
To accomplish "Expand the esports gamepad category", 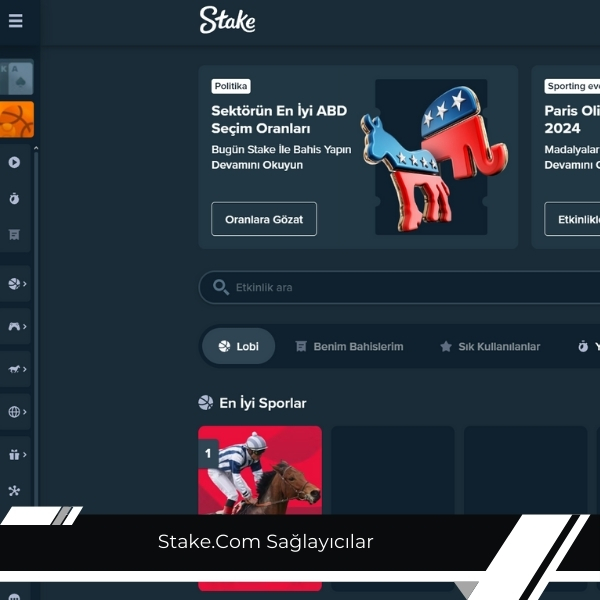I will [15, 326].
